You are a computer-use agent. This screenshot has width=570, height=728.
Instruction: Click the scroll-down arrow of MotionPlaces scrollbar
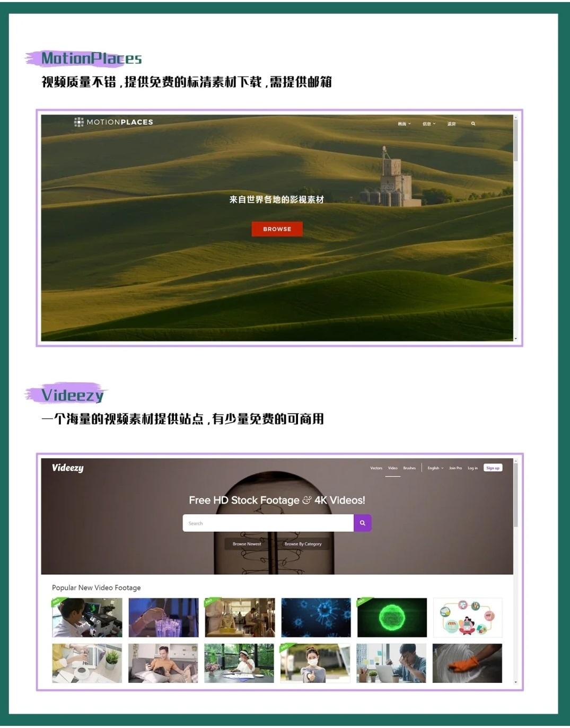pos(516,338)
